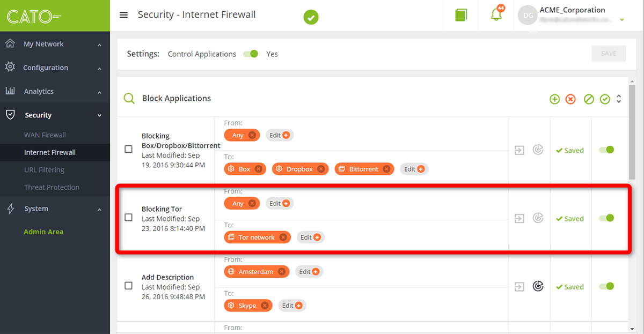
Task: Click Edit next to Tor network tag
Action: (x=311, y=237)
